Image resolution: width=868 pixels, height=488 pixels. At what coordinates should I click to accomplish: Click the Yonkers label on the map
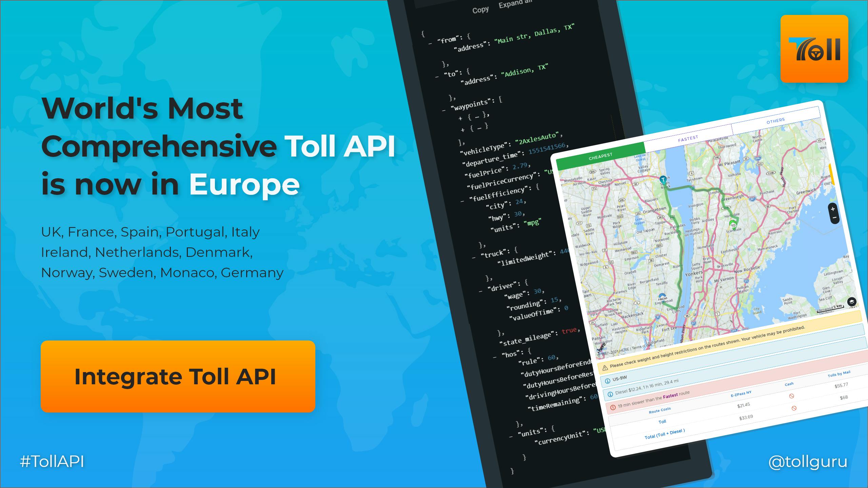coord(693,273)
